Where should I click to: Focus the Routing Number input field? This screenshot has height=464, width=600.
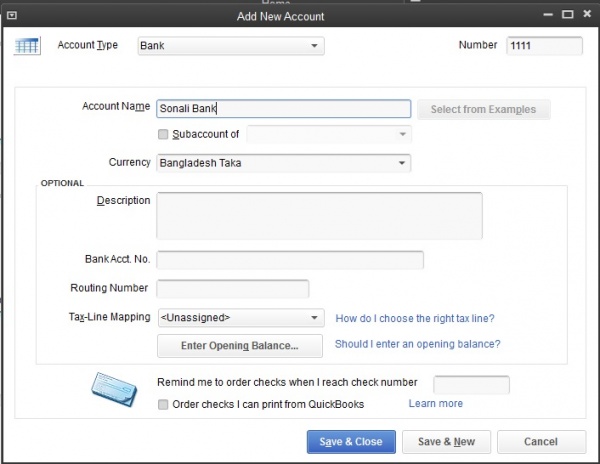pyautogui.click(x=232, y=288)
